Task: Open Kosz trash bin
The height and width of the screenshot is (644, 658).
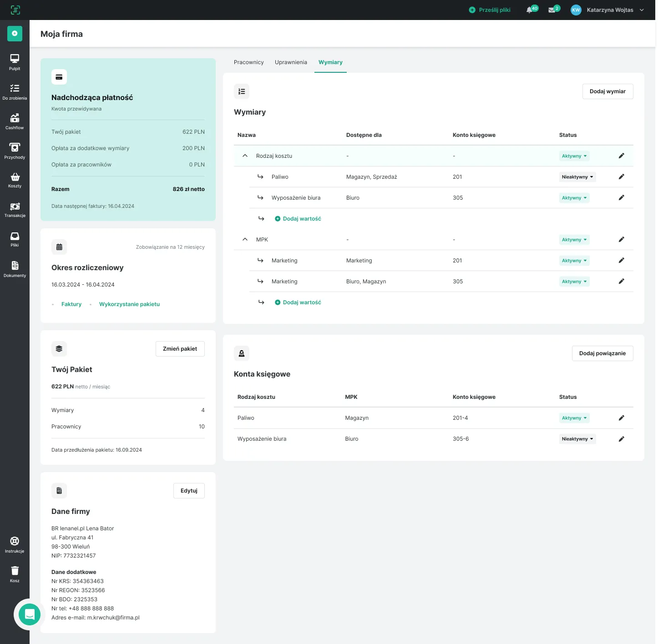Action: (15, 574)
